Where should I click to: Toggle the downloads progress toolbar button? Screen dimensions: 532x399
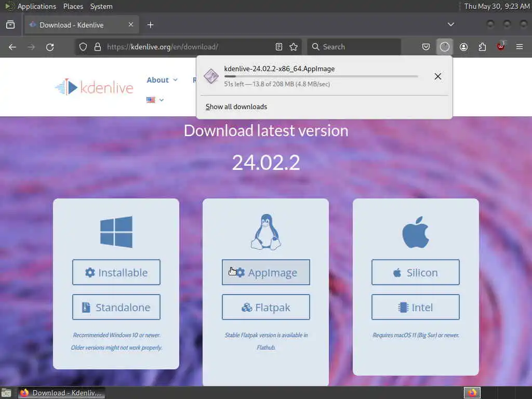pos(445,47)
